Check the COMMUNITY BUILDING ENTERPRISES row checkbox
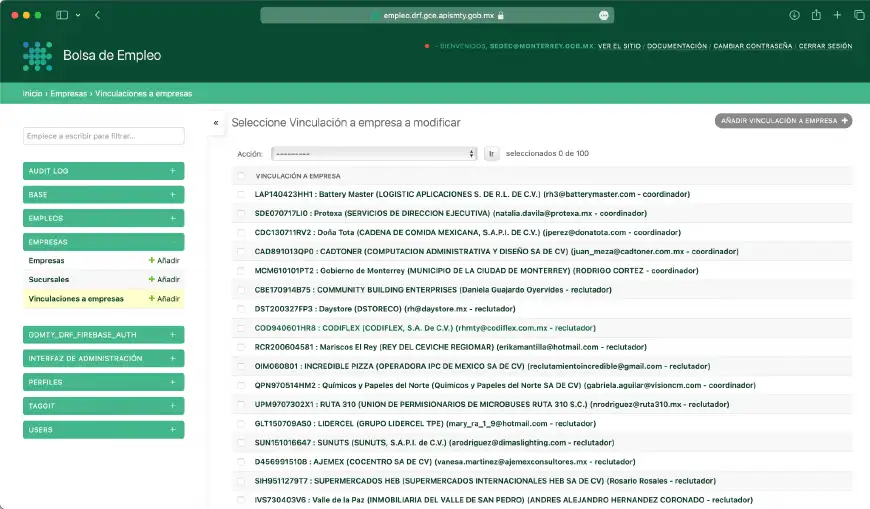The height and width of the screenshot is (509, 870). (241, 290)
